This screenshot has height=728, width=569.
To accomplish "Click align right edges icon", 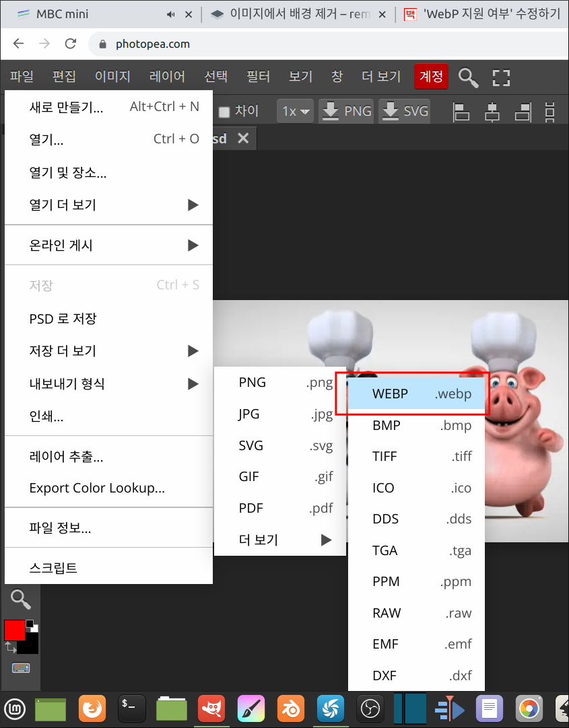I will 523,112.
